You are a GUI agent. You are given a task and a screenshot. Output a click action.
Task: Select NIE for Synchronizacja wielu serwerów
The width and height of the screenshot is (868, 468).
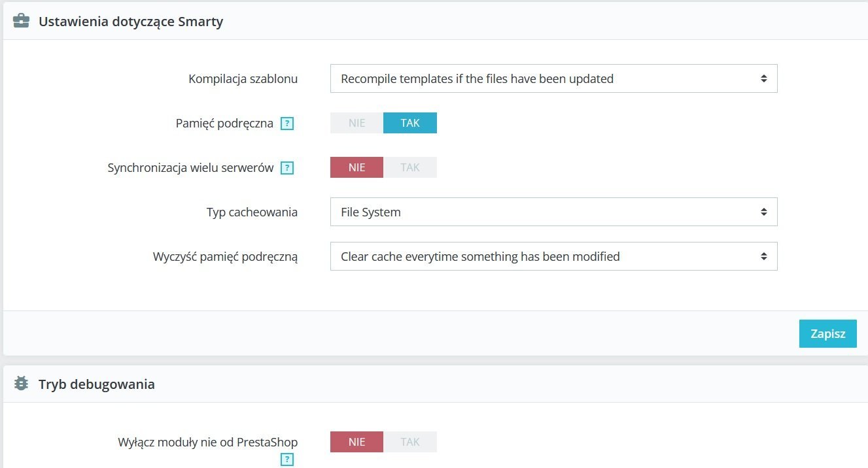356,167
